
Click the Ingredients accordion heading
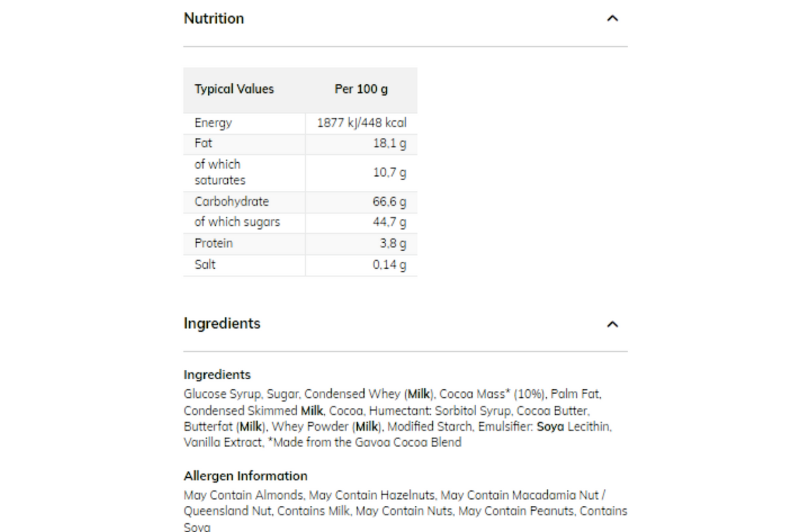click(x=222, y=324)
